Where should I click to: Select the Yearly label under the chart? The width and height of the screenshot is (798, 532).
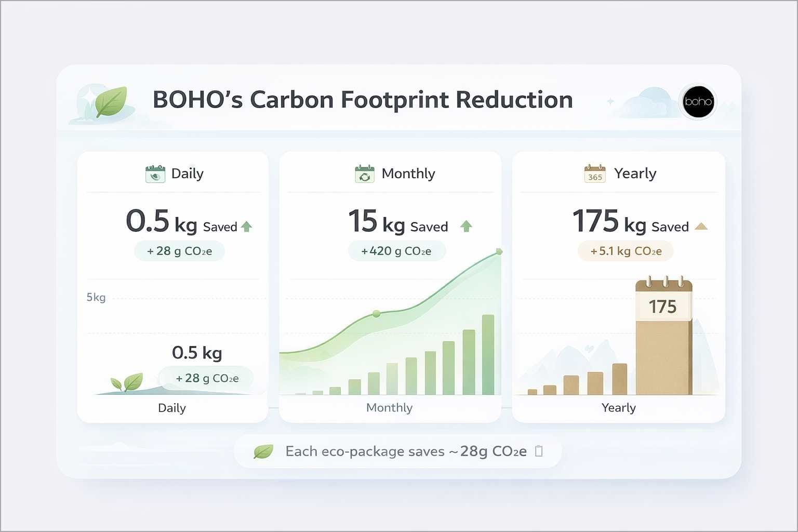(x=619, y=408)
